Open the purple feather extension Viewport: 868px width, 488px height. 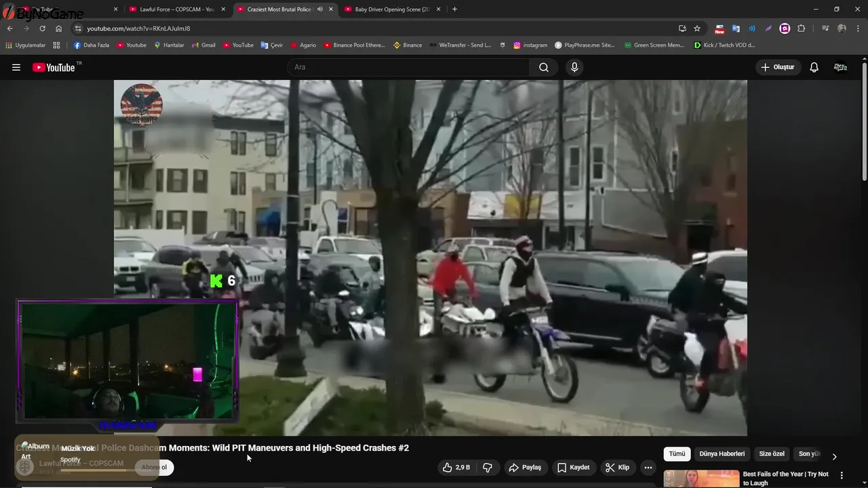768,28
